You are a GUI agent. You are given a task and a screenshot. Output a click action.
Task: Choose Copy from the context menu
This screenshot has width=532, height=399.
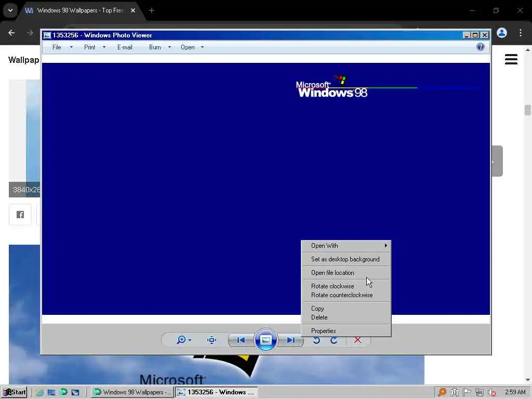tap(346, 309)
